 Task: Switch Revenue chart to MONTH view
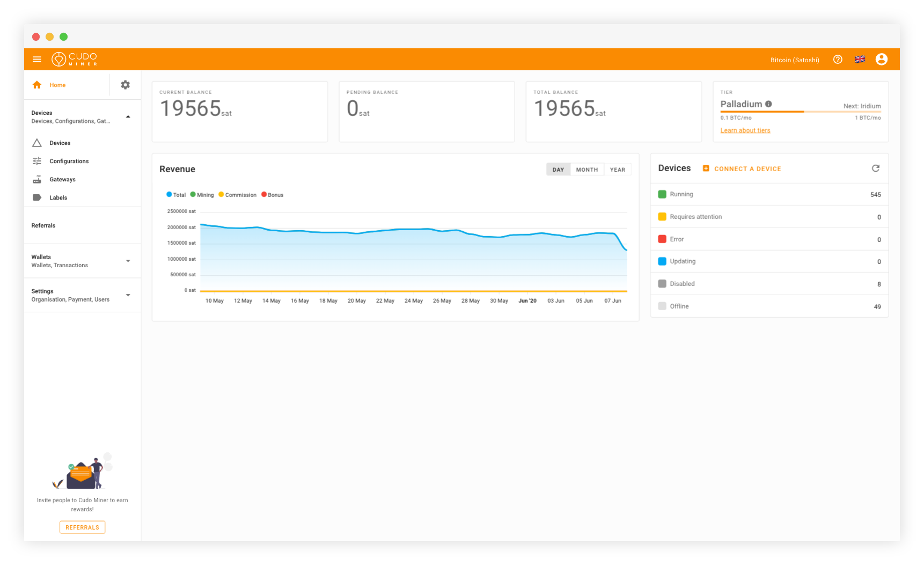coord(586,169)
